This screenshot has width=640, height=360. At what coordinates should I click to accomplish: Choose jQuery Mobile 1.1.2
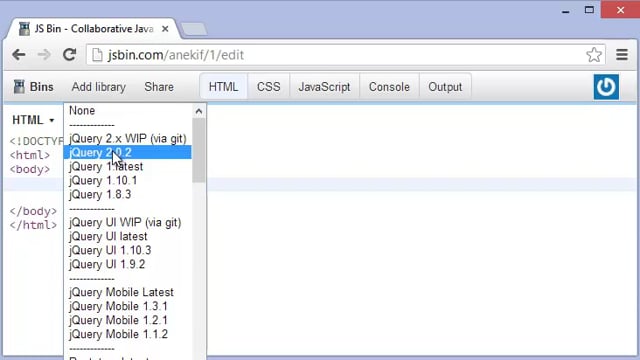pos(127,334)
